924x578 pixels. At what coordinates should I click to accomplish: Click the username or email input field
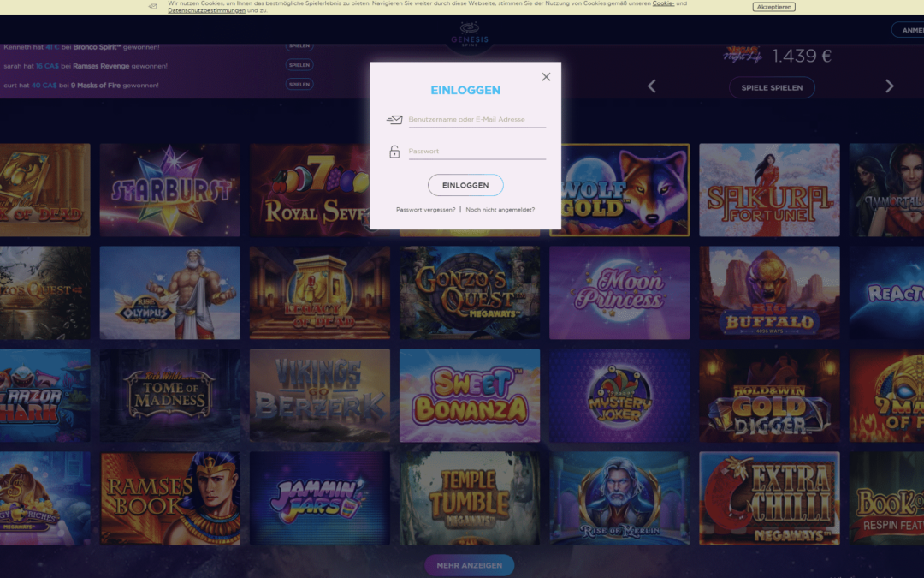tap(477, 119)
